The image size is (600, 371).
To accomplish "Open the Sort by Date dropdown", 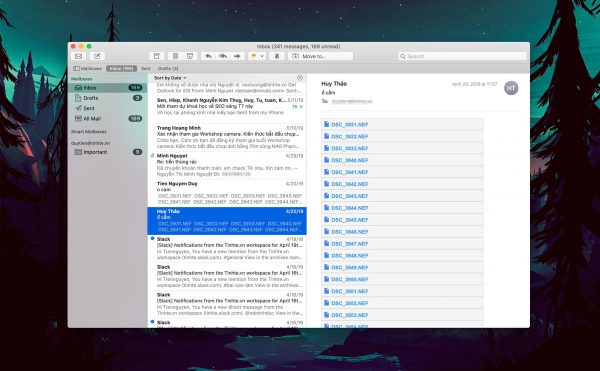I will [x=170, y=78].
